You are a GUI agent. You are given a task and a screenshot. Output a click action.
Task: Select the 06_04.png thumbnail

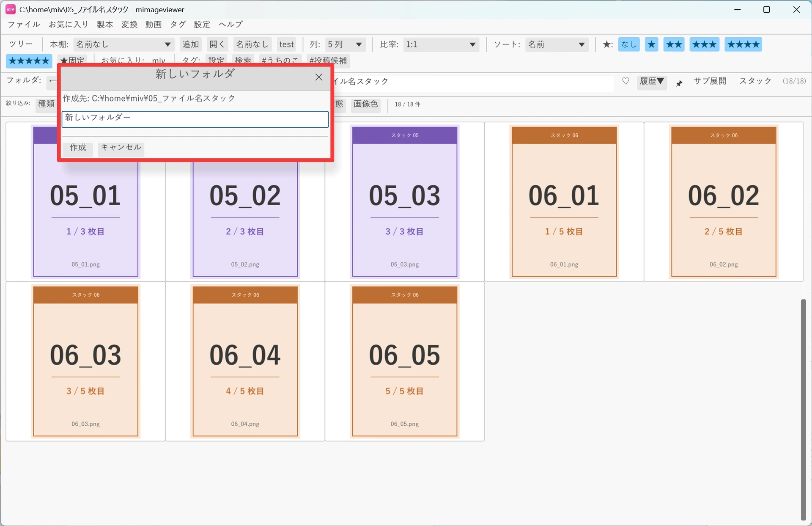245,361
